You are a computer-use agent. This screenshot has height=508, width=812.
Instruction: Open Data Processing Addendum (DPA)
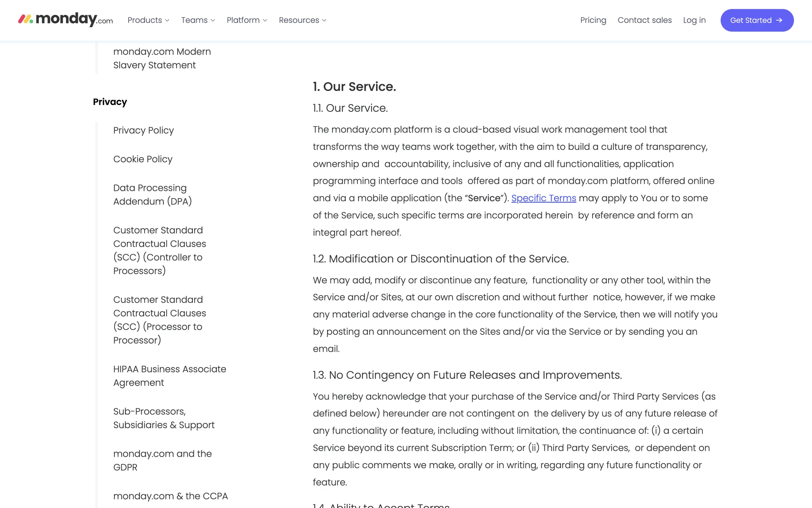coord(152,195)
